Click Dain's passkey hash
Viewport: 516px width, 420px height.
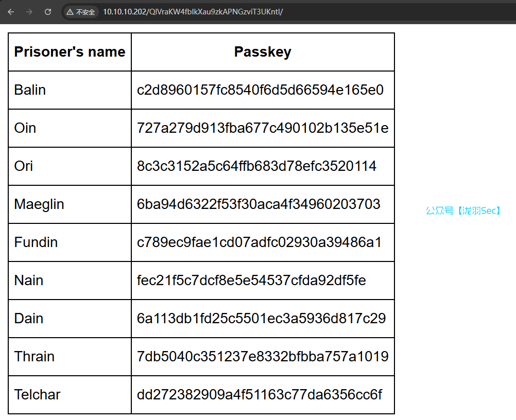point(261,319)
